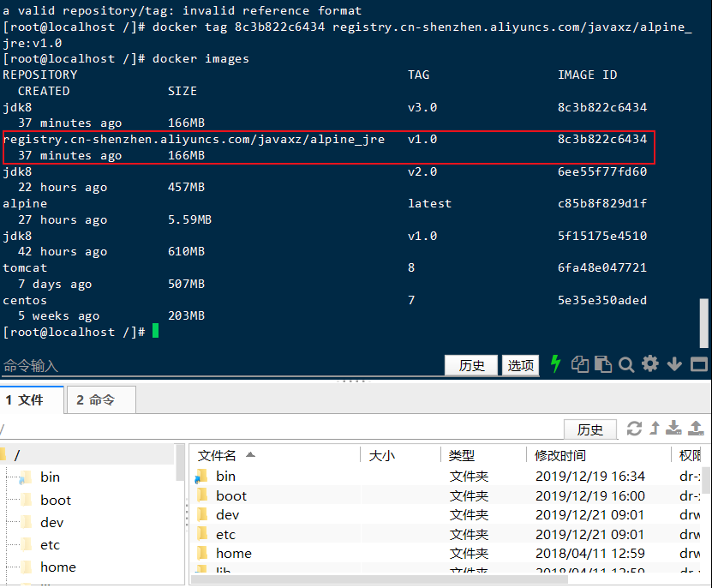
Task: Click image ID 6ee55f77fd60 in terminal
Action: click(x=602, y=171)
